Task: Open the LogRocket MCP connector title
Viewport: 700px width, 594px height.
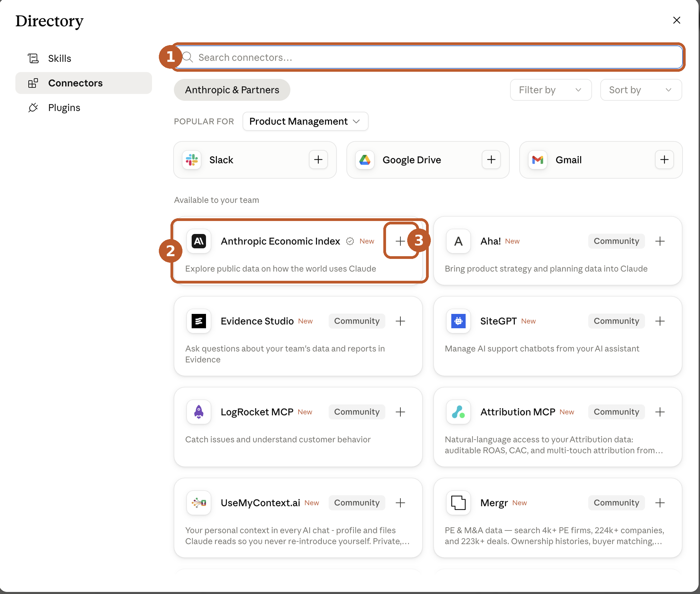Action: point(257,412)
